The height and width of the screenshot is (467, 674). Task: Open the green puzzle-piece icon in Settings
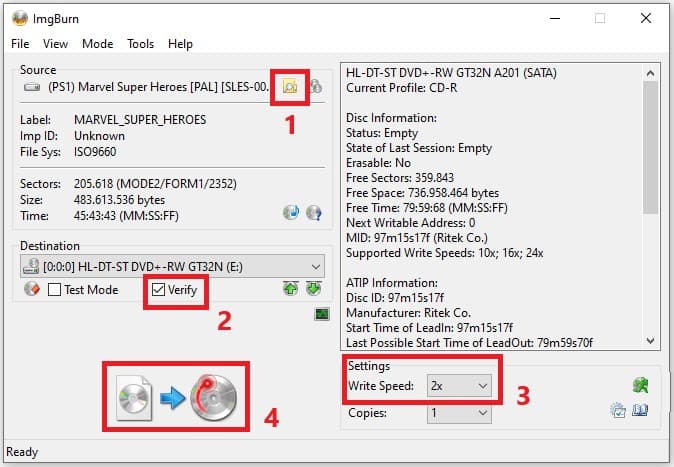(x=641, y=385)
